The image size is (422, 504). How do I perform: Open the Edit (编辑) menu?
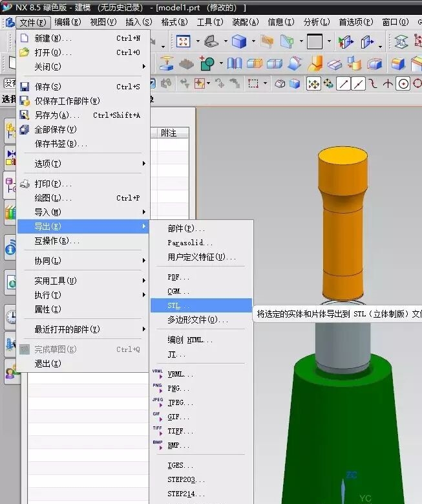point(67,22)
